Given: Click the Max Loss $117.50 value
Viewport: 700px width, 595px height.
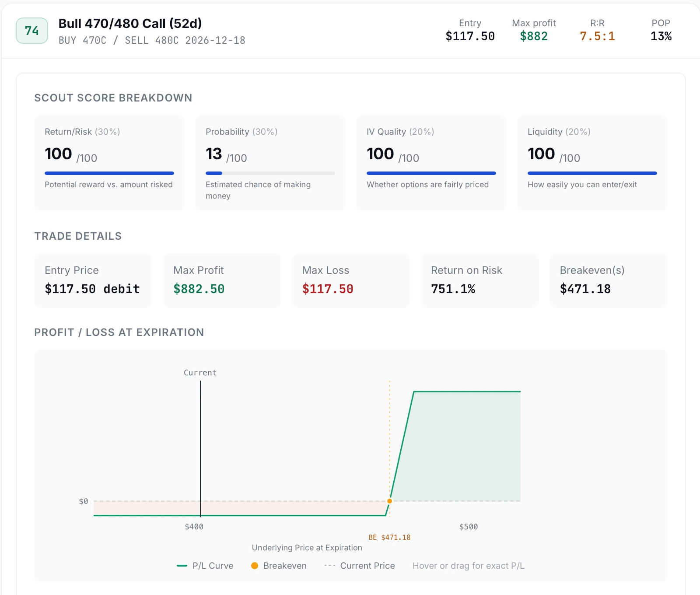Looking at the screenshot, I should click(328, 289).
